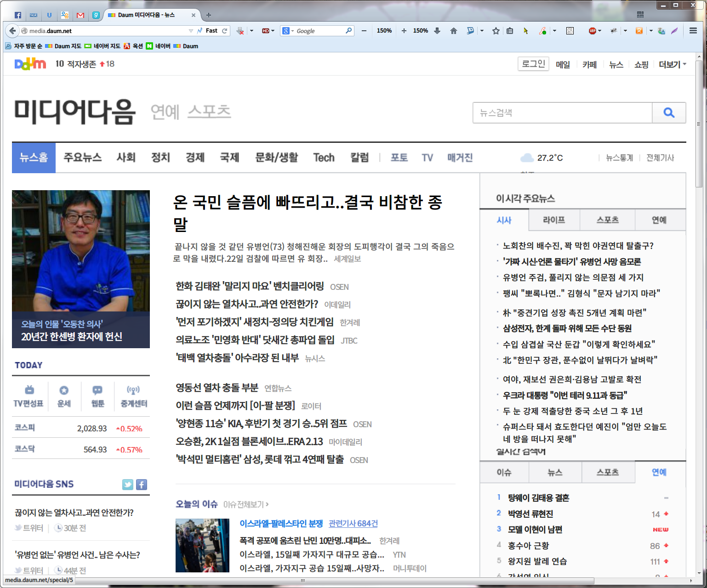
Task: Expand the dropdown next to the spider icon
Action: [x=625, y=31]
